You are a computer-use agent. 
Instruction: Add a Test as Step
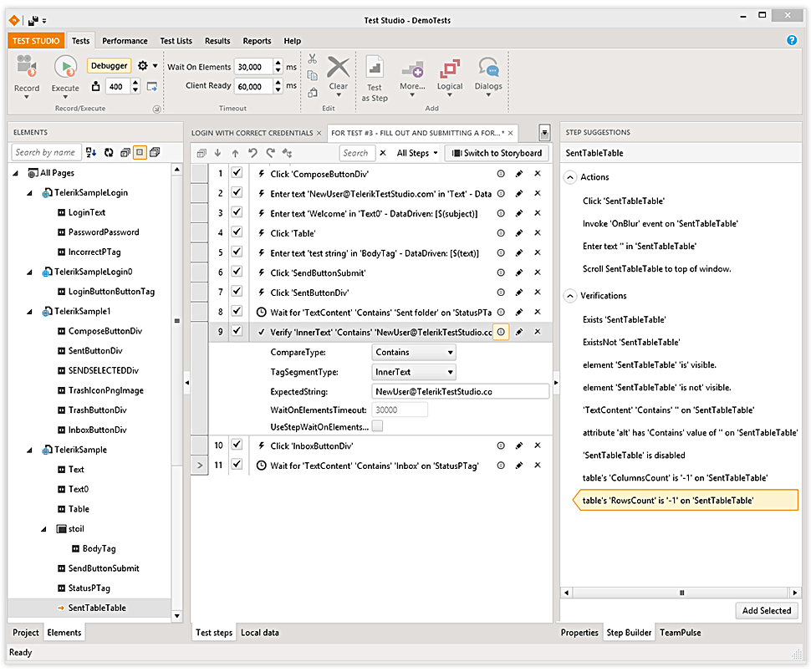point(375,68)
